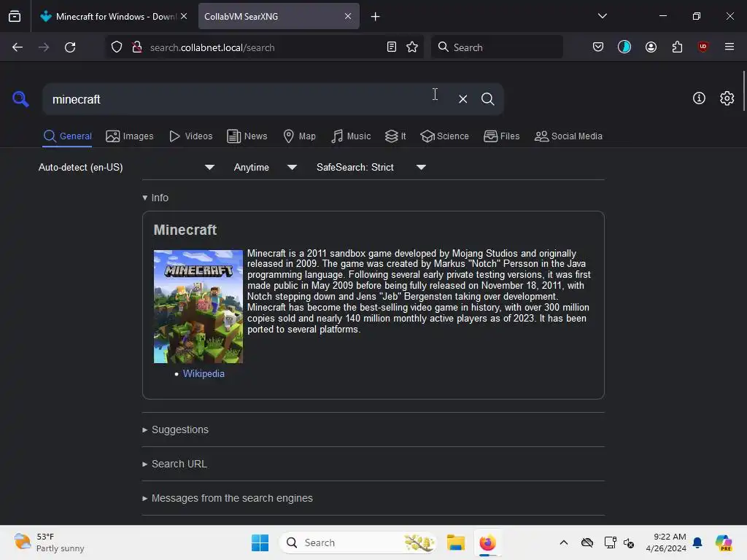The height and width of the screenshot is (560, 747).
Task: Switch to Map category
Action: point(300,136)
